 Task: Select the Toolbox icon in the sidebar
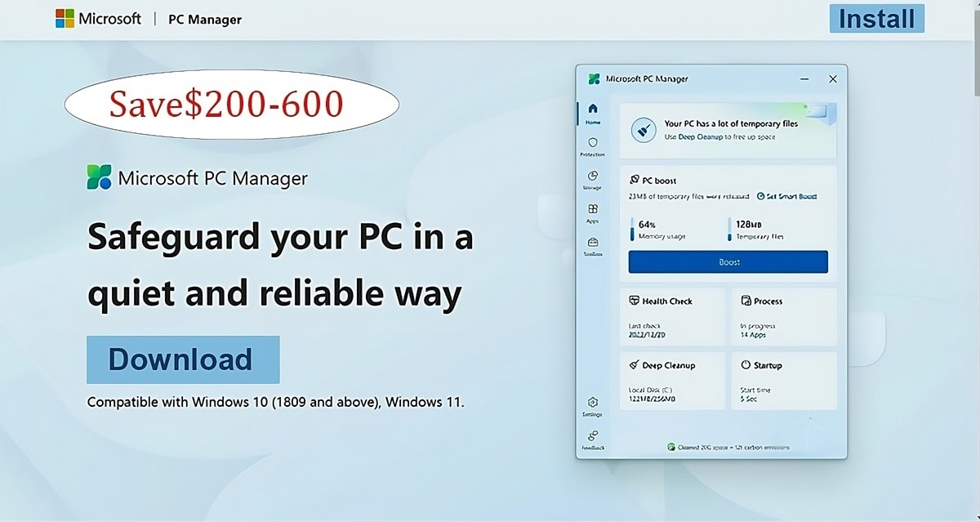coord(593,242)
